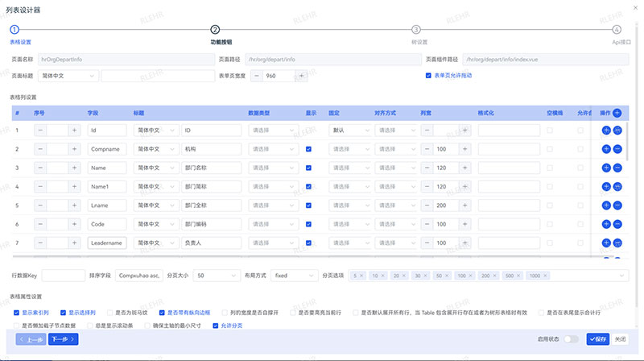Screen dimensions: 644x361
Task: Close the 列表设计器 dialog with X
Action: 635,8
